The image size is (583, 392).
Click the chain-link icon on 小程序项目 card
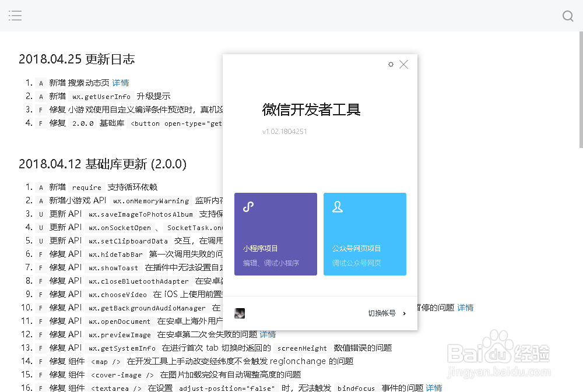pos(248,206)
